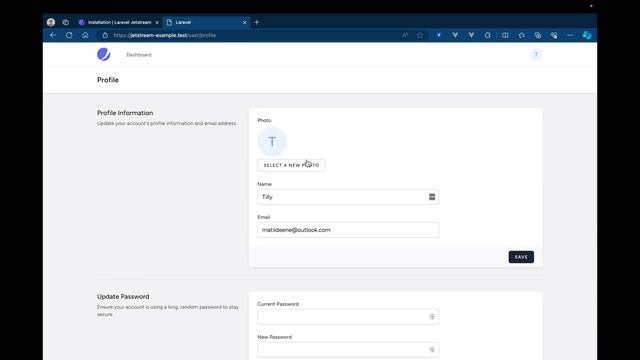Focus the Email input field
This screenshot has height=360, width=640.
pos(348,230)
